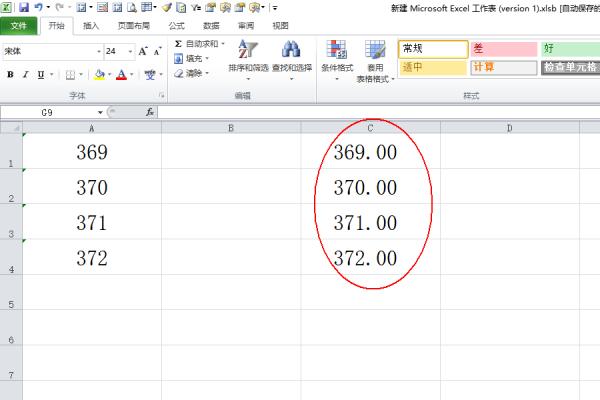
Task: Select the 适中 cell style
Action: (433, 67)
